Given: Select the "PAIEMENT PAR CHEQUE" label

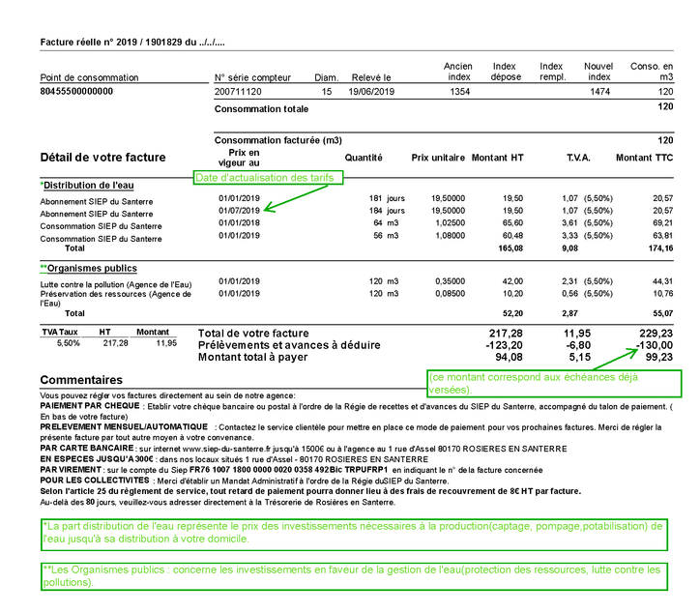Looking at the screenshot, I should [90, 406].
